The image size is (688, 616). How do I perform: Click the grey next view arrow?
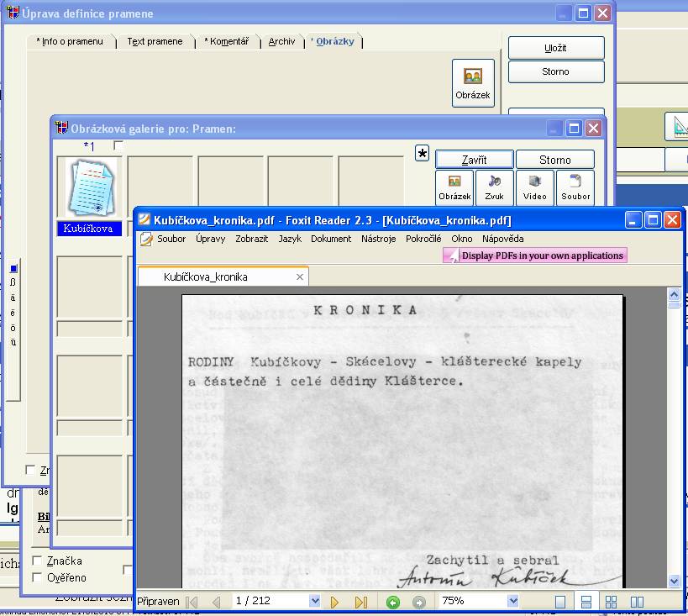click(x=419, y=602)
